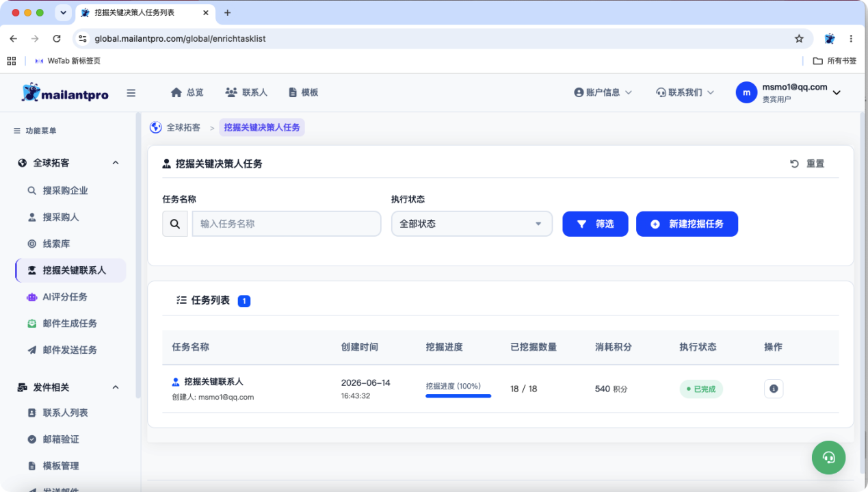Click the magnifier icon beside task name input
Image resolution: width=868 pixels, height=492 pixels.
click(x=175, y=224)
